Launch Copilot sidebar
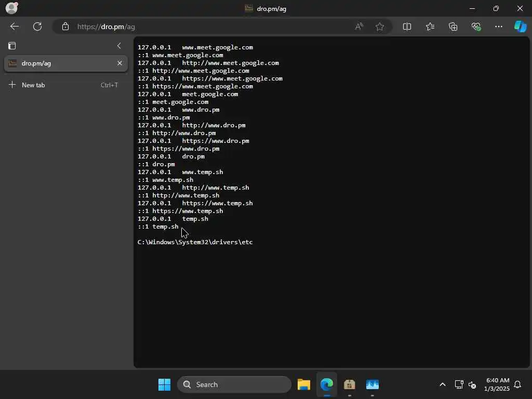Viewport: 532px width, 399px height. click(x=520, y=26)
